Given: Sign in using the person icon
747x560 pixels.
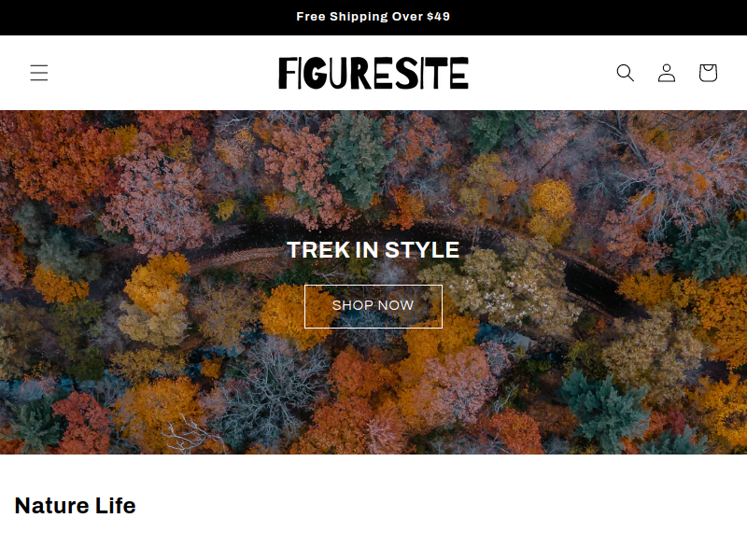Looking at the screenshot, I should (667, 73).
